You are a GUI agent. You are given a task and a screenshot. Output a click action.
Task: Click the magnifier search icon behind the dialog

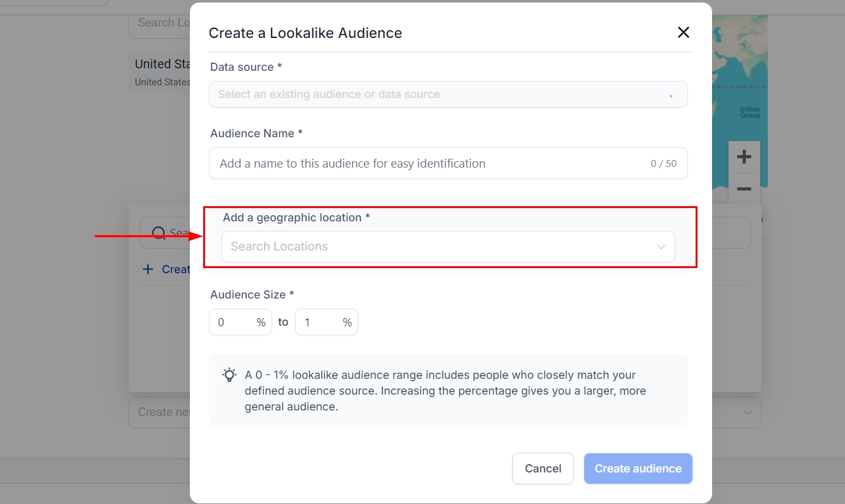[x=159, y=233]
